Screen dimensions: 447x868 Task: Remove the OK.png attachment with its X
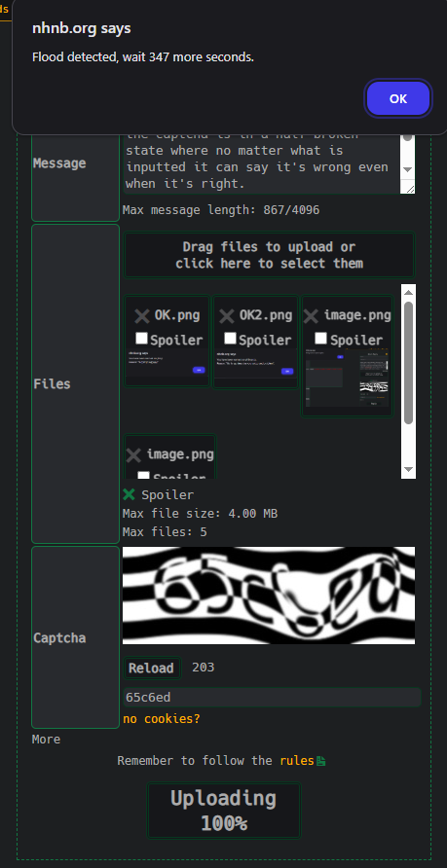pos(142,316)
